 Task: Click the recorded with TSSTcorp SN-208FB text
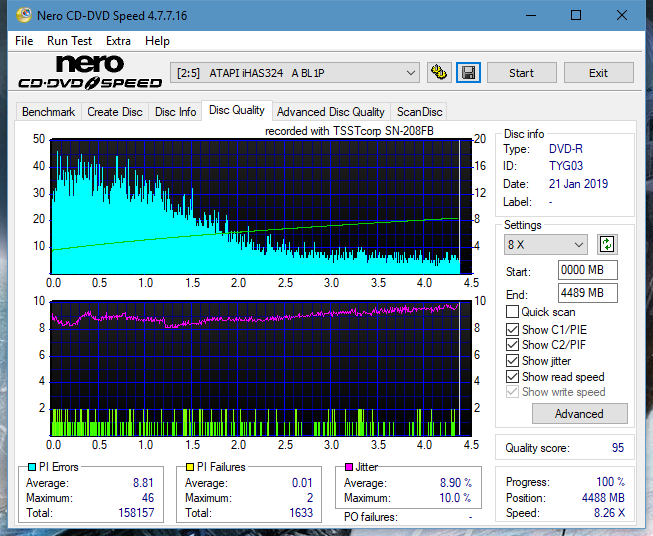349,131
